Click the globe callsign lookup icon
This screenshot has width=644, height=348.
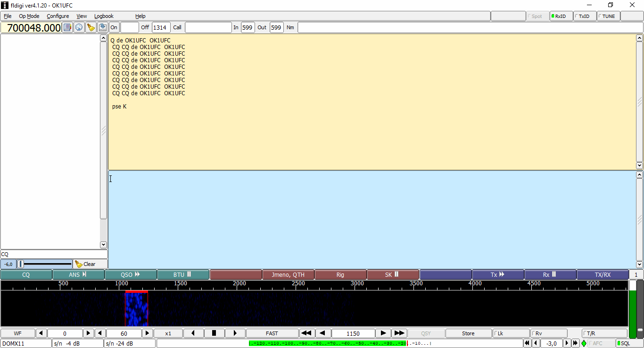(x=79, y=27)
